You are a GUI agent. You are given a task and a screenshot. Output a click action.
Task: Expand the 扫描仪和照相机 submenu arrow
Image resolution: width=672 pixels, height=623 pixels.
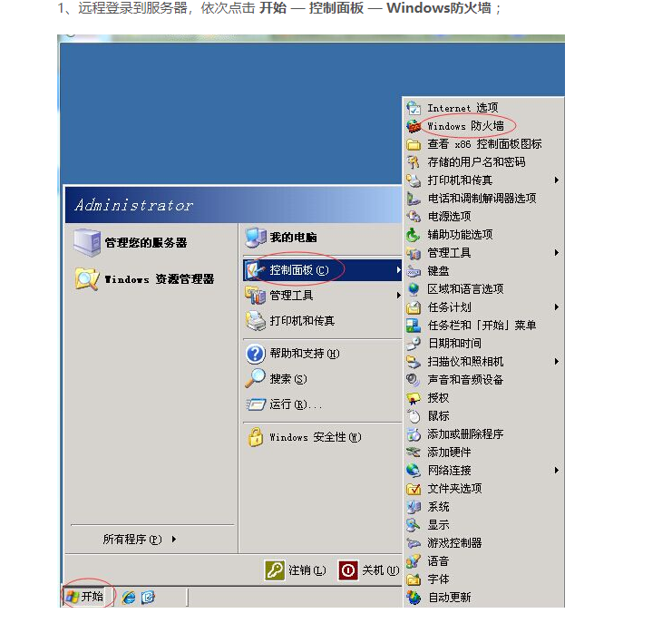point(556,362)
